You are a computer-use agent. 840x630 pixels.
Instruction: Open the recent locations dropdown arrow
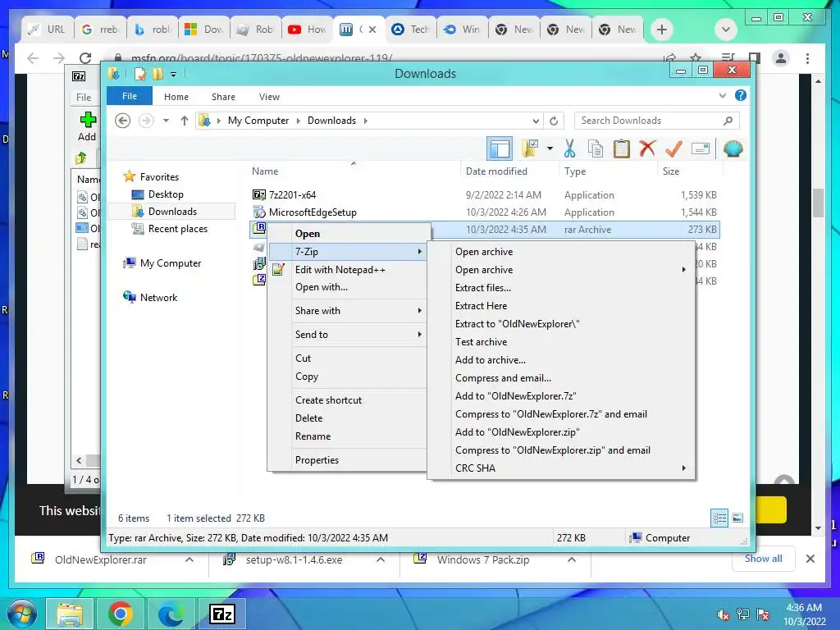click(x=166, y=121)
